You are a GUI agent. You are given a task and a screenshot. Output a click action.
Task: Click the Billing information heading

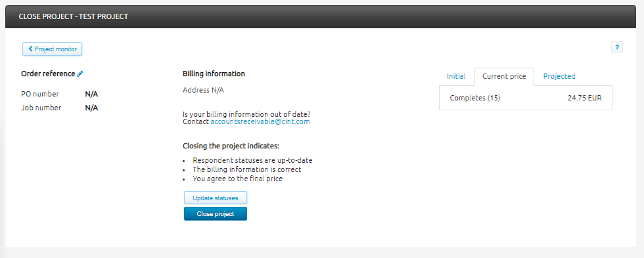[x=214, y=74]
